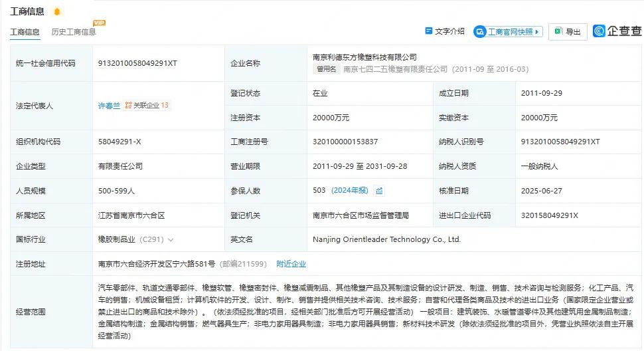Click the 曾用名 tag
The width and height of the screenshot is (644, 351).
327,69
